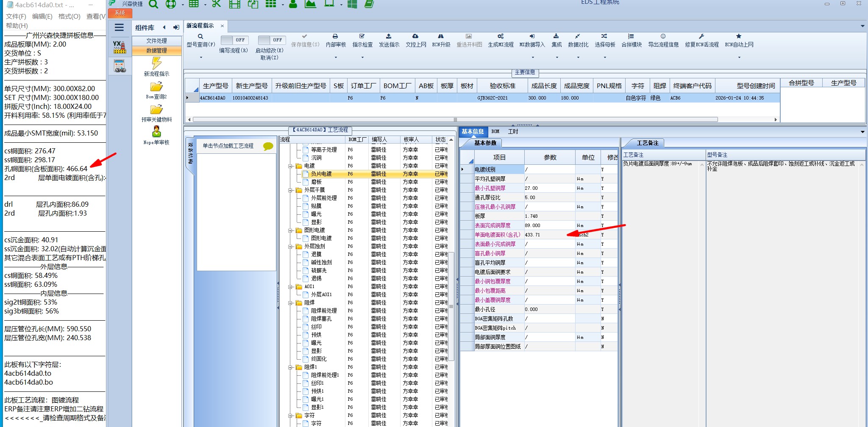Click 型号查询(F) search button
868x427 pixels.
[201, 41]
